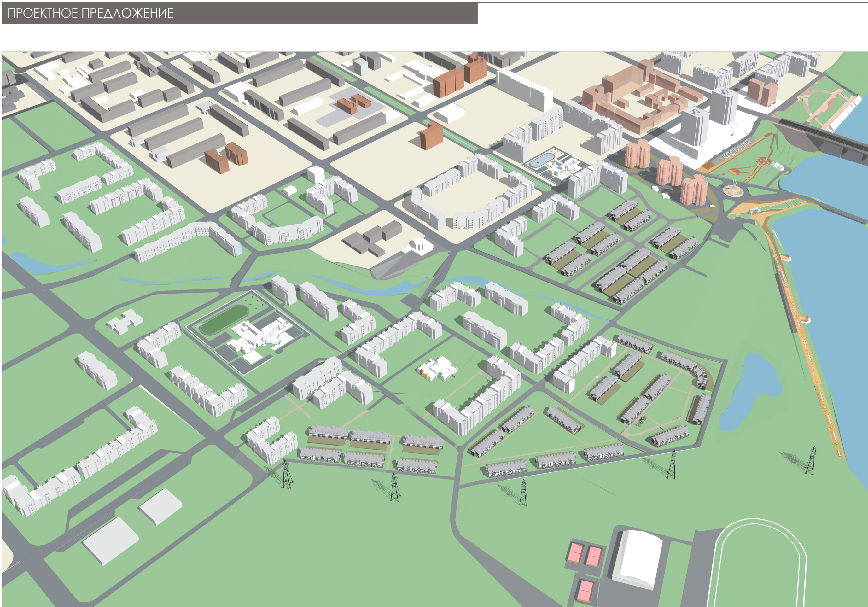The width and height of the screenshot is (868, 607).
Task: Click the leftmost power line pylon
Action: click(x=286, y=474)
